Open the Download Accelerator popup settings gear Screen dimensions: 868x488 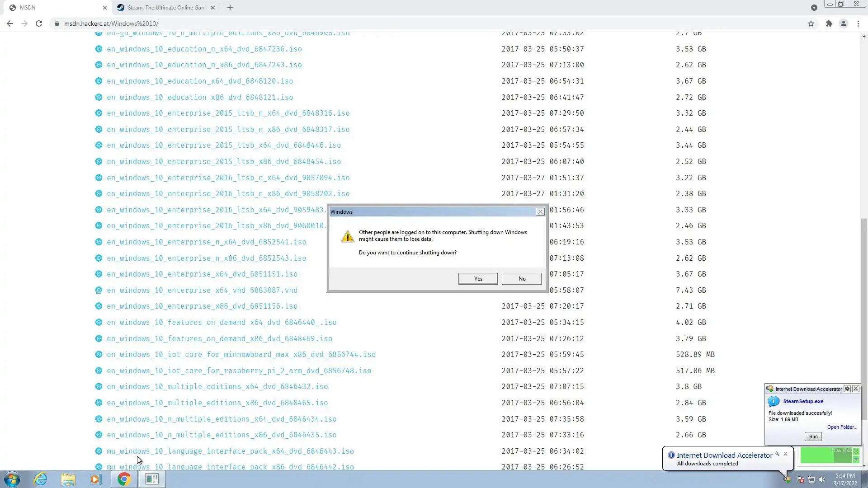(847, 389)
